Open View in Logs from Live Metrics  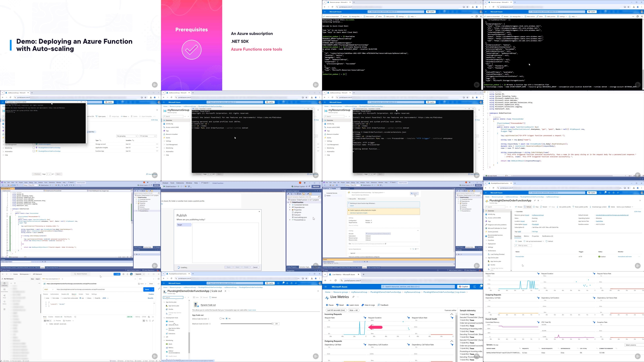tap(368, 305)
